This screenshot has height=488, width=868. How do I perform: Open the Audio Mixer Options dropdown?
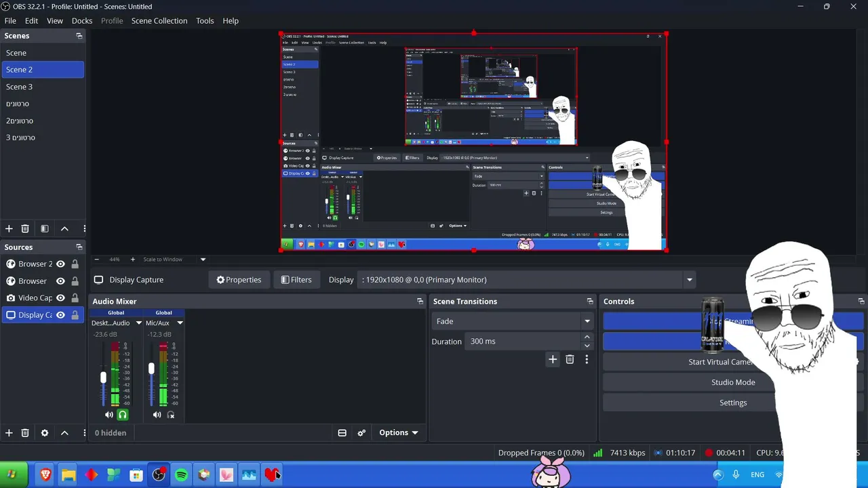click(x=399, y=433)
